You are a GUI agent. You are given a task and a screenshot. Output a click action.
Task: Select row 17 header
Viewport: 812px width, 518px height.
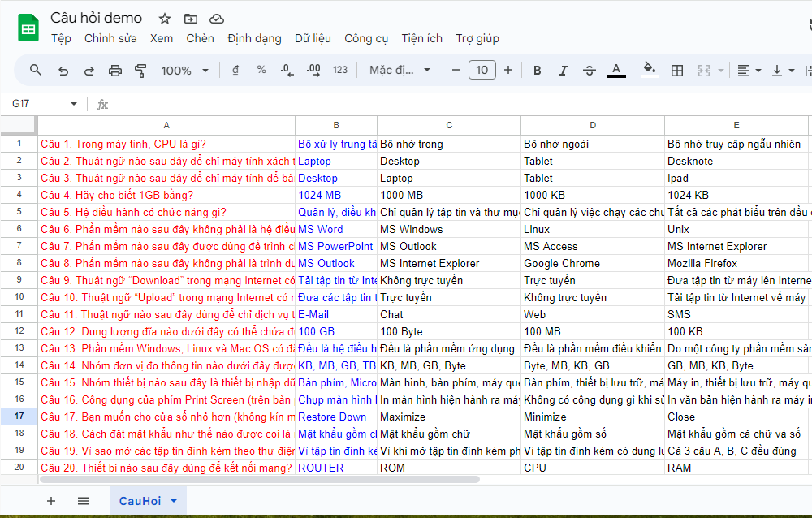[x=19, y=417]
